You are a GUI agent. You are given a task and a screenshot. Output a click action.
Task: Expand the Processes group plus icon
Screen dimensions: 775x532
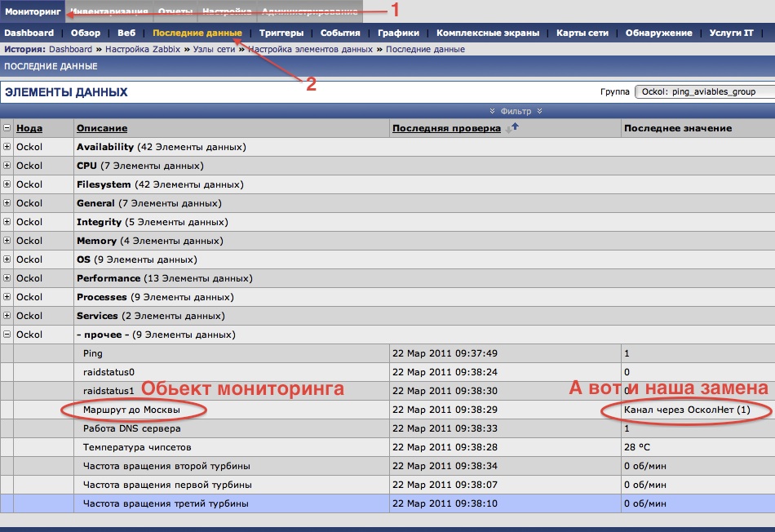(x=7, y=297)
